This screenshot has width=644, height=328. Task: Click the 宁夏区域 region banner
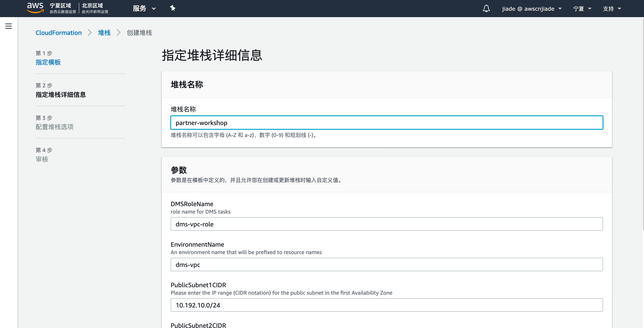click(x=63, y=8)
